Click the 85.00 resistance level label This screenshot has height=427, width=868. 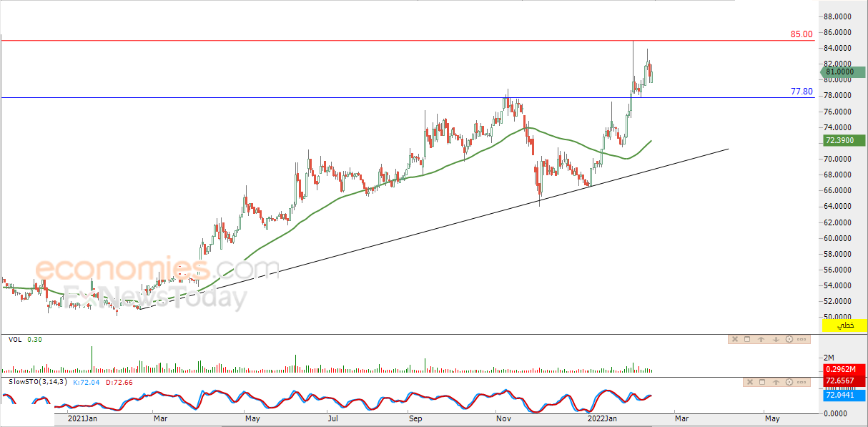(x=801, y=34)
